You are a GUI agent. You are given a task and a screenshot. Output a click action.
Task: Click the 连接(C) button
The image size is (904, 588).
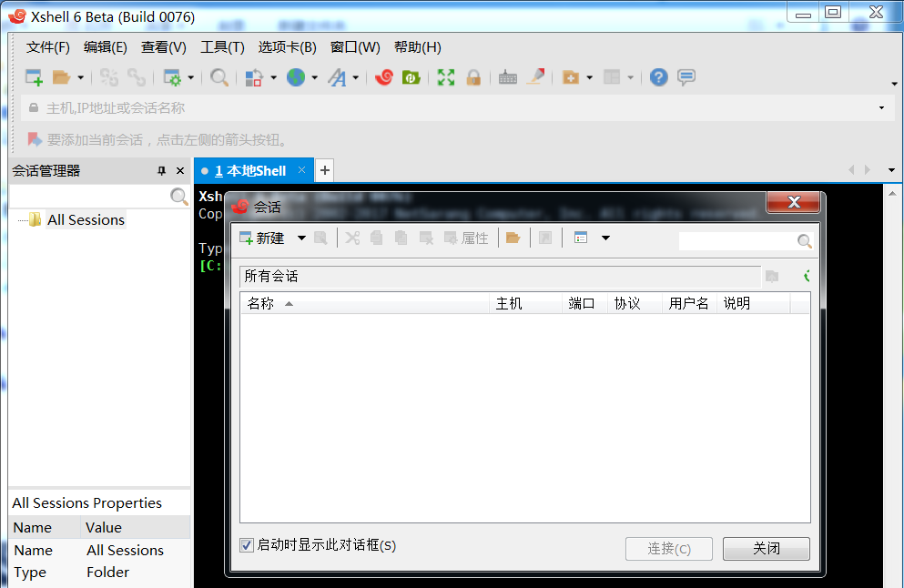pyautogui.click(x=669, y=549)
